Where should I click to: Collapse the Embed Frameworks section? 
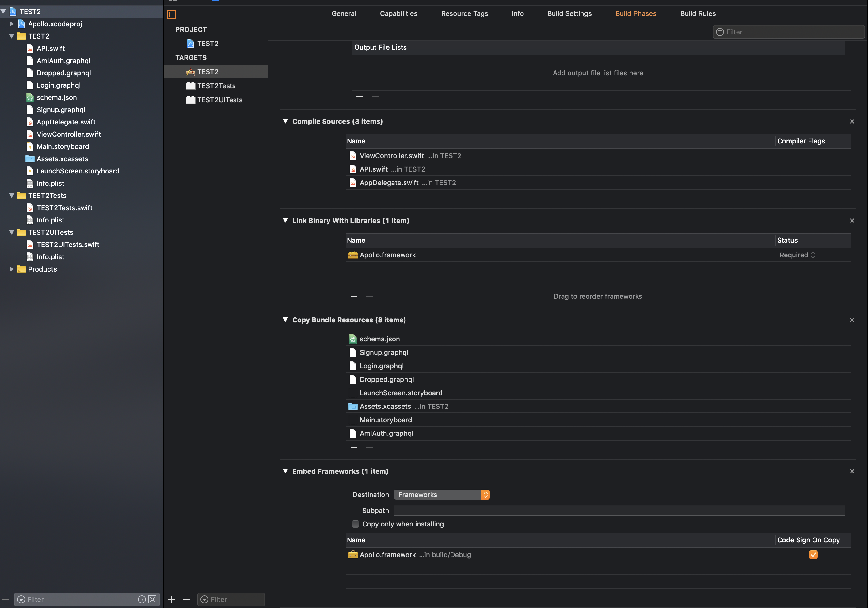[285, 471]
